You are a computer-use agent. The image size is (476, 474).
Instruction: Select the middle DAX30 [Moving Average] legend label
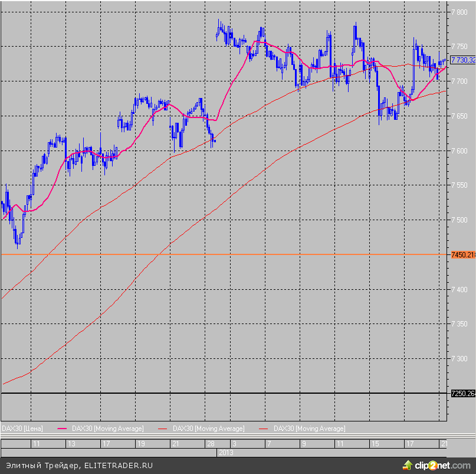208,428
